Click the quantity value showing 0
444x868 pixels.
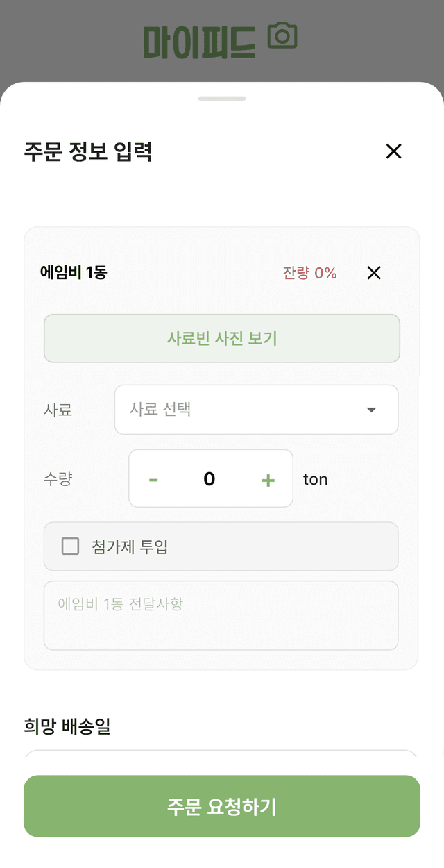[x=210, y=478]
